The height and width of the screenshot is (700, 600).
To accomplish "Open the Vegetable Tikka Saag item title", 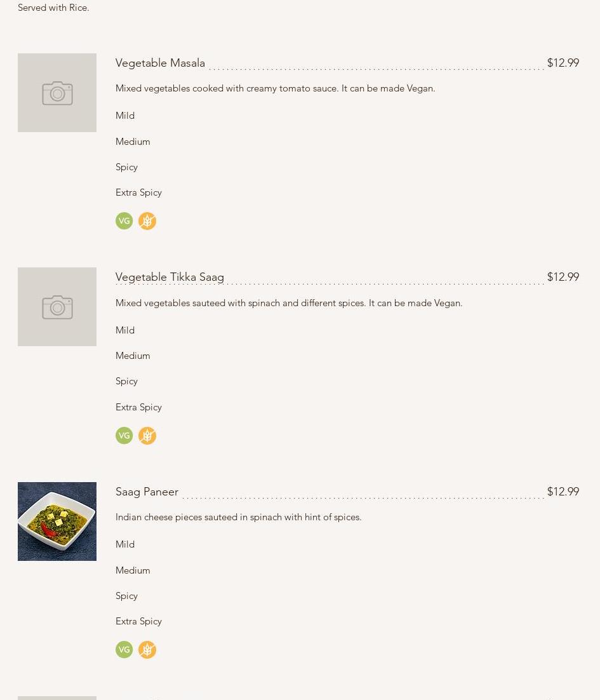I will click(x=170, y=277).
